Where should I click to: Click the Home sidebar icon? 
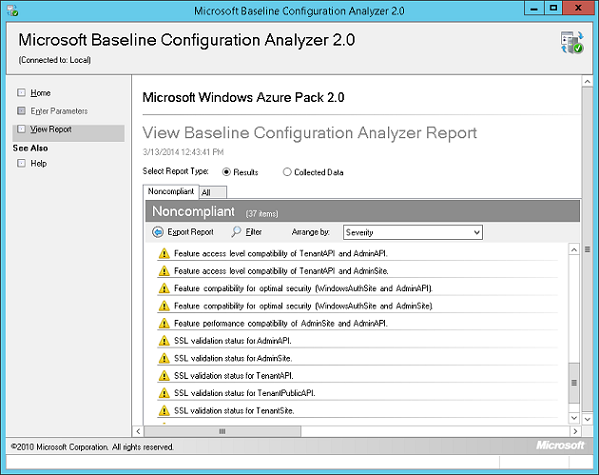point(21,93)
